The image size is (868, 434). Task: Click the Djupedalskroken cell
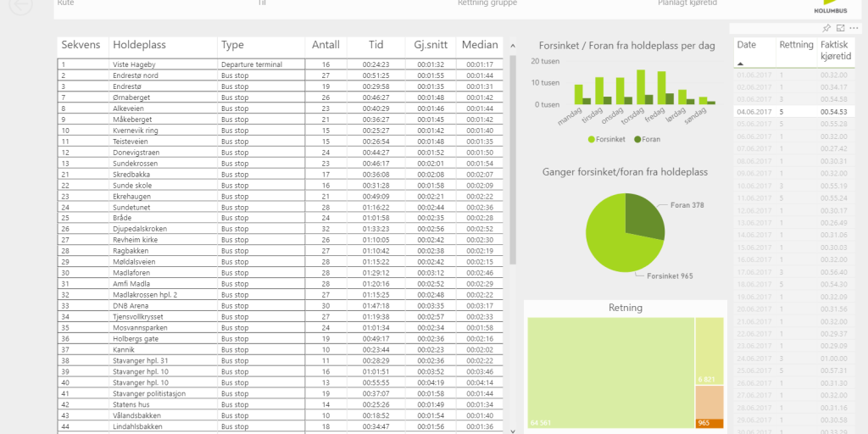(x=164, y=229)
